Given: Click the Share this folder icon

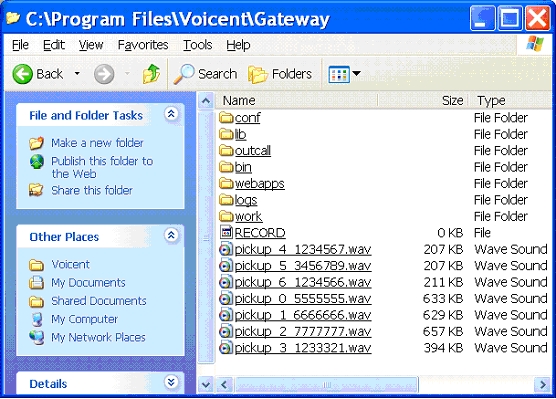Looking at the screenshot, I should [36, 190].
